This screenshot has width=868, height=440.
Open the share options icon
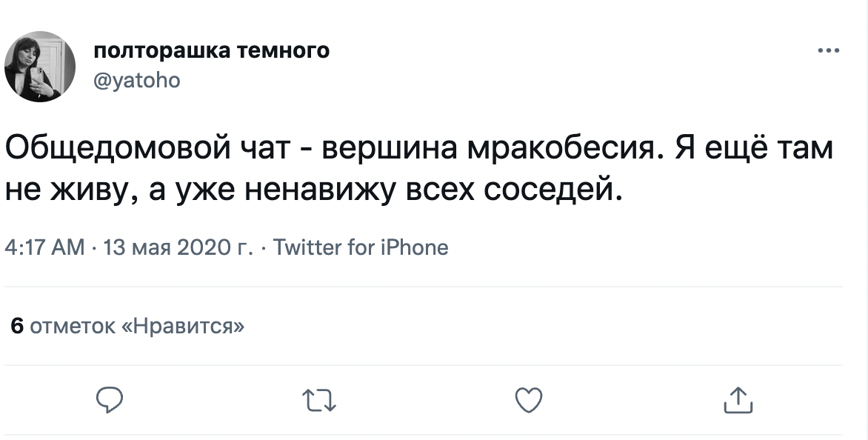point(737,400)
